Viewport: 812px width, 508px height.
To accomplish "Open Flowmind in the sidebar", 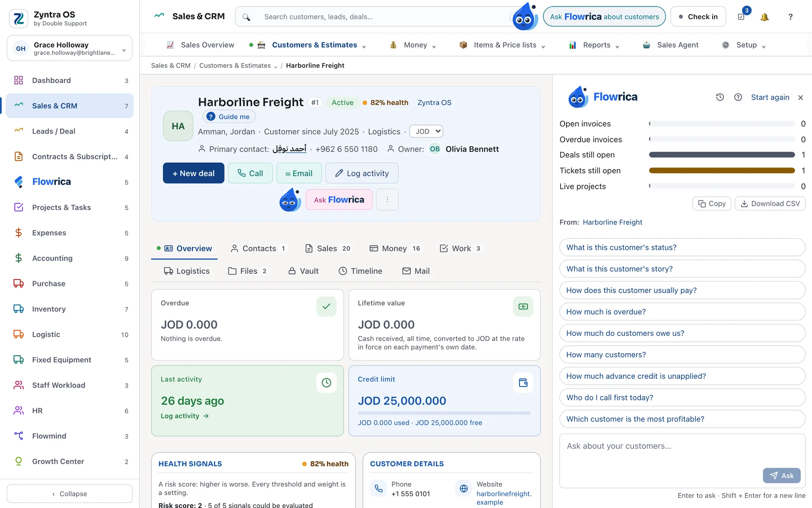I will 69,436.
